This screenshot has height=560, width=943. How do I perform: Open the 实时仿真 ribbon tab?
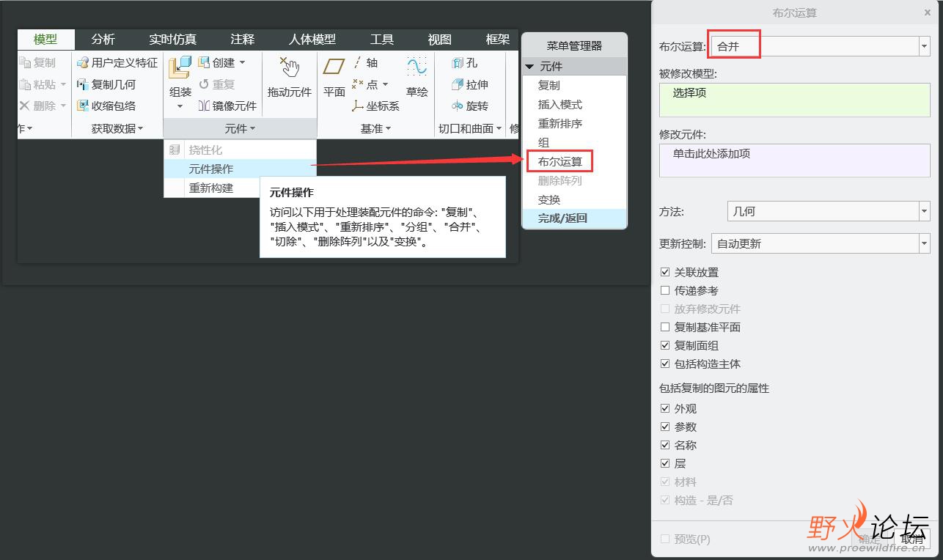click(173, 40)
